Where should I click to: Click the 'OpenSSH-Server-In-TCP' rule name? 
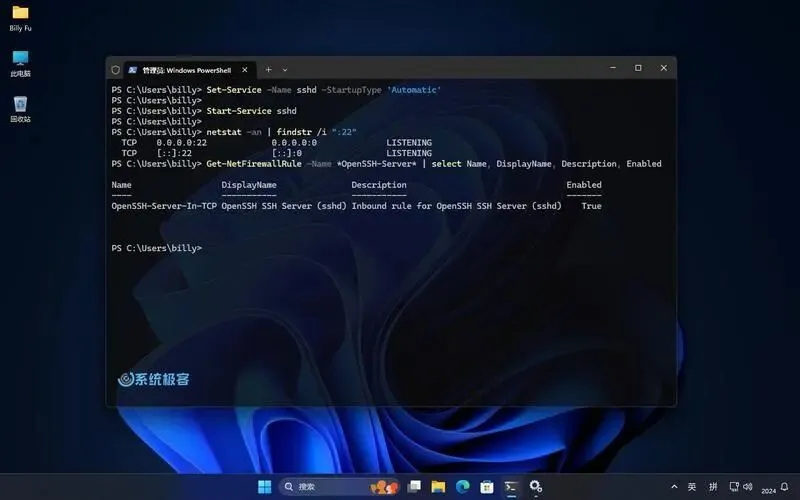164,206
